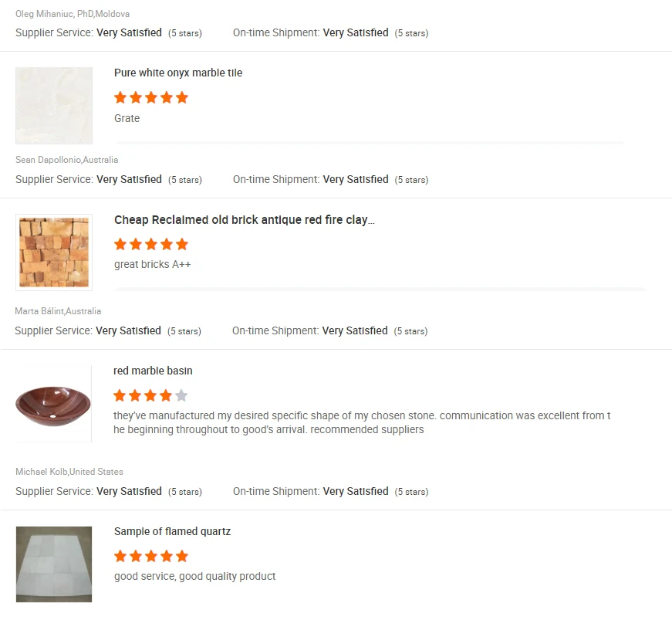Click the first star of red marble basin rating
The image size is (672, 620).
tap(120, 396)
